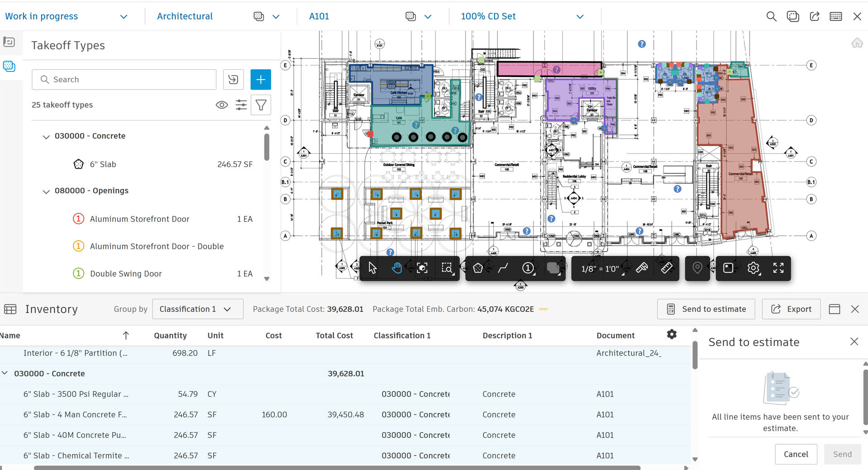
Task: Open the Group by Classification 1 dropdown
Action: coord(198,309)
